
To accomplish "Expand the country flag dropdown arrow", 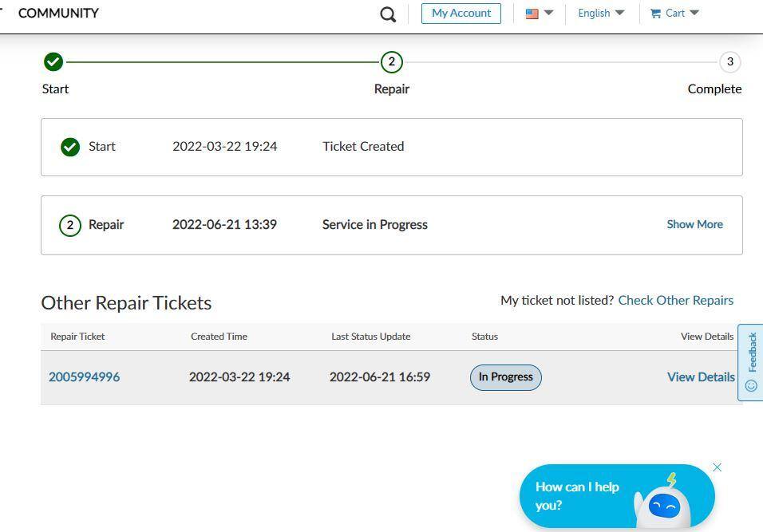I will (548, 13).
